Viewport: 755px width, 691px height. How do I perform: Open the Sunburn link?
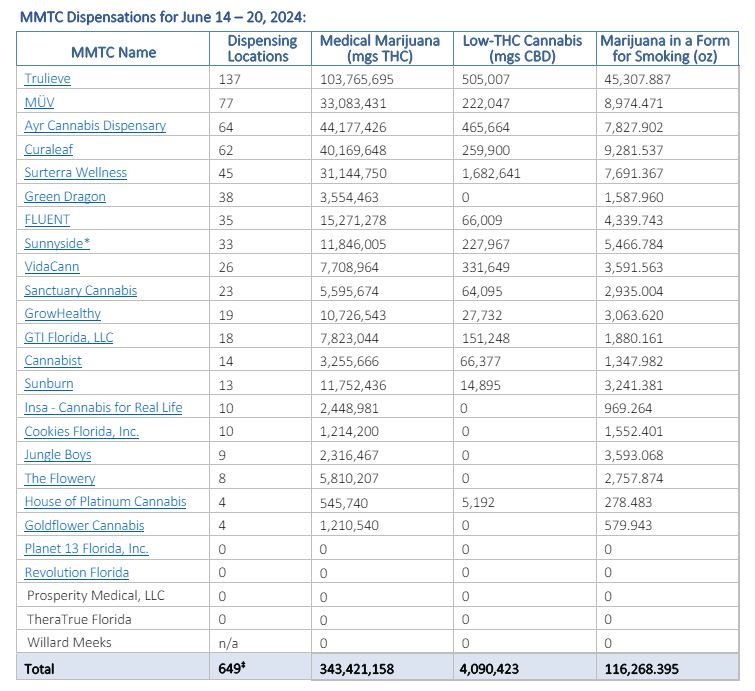[x=48, y=384]
